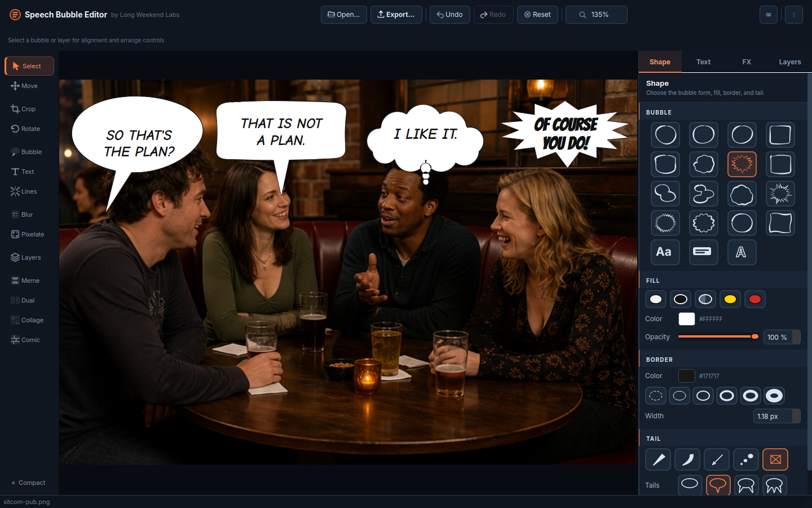Activate the Crop tool
This screenshot has width=812, height=508.
click(29, 109)
